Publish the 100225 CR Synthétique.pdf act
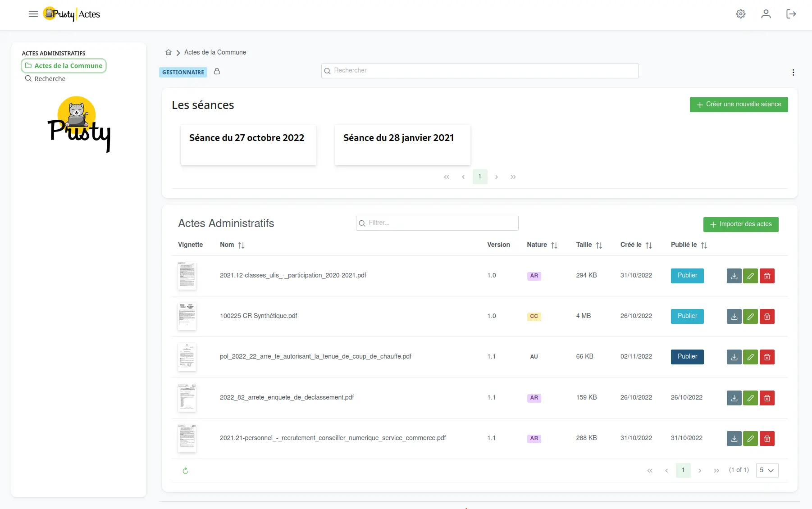 click(x=687, y=316)
